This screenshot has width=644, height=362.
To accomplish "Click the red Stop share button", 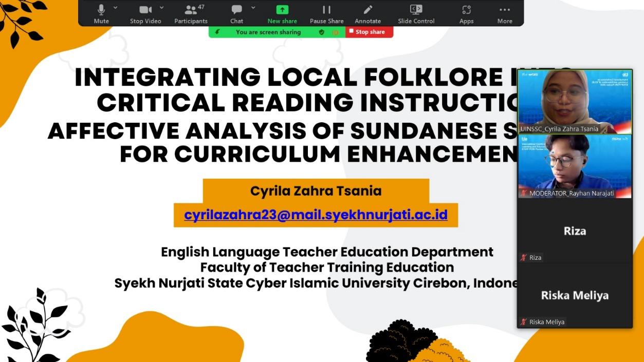I will (x=369, y=32).
